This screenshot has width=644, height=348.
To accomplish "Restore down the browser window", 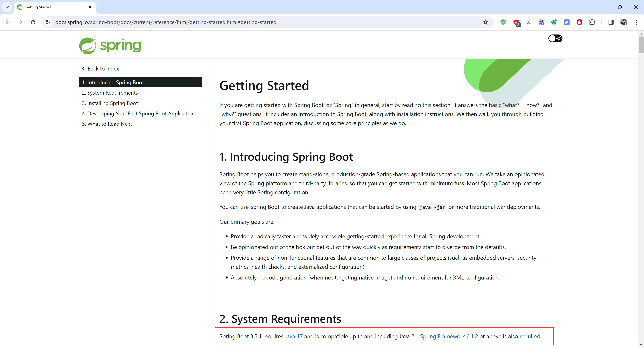I will pos(620,7).
